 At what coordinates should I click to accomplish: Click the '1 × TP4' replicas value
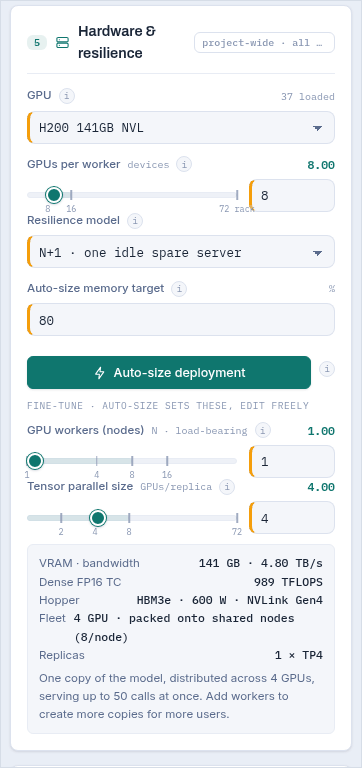point(299,655)
